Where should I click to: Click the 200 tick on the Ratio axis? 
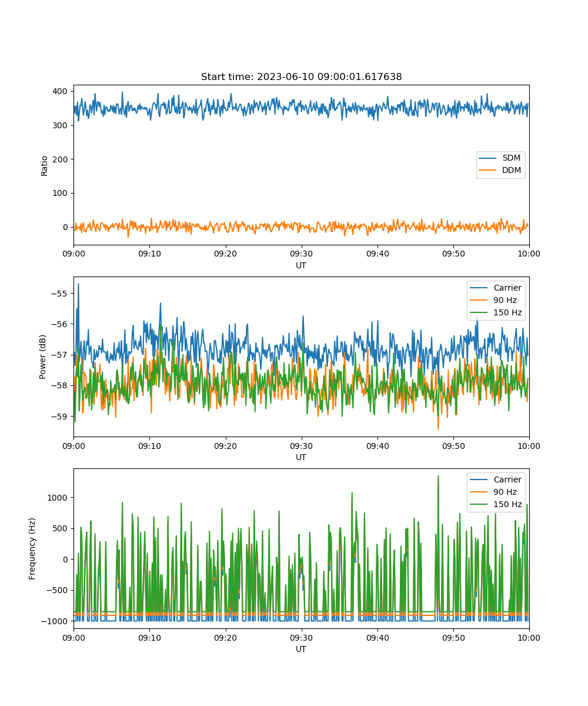[x=61, y=159]
